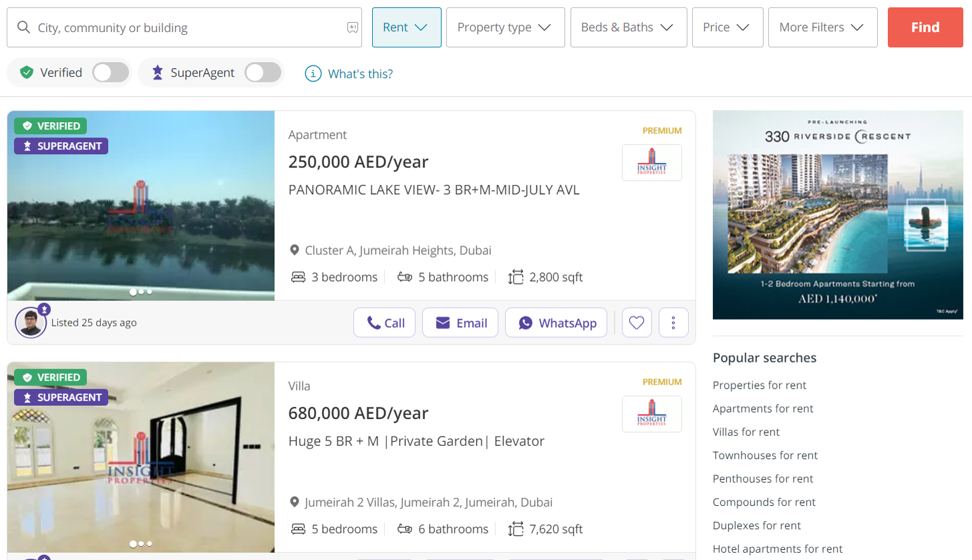
Task: Open the 330 Riverside Crescent advertisement
Action: (838, 215)
